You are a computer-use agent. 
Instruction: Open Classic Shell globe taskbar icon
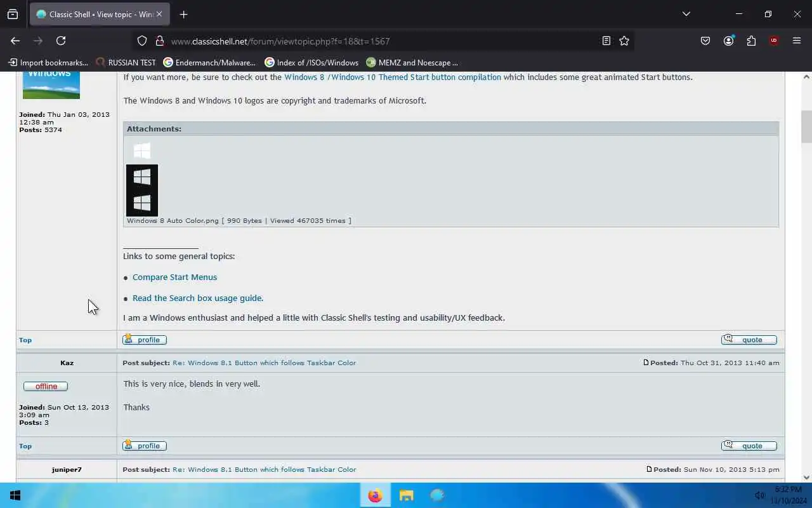coord(437,495)
